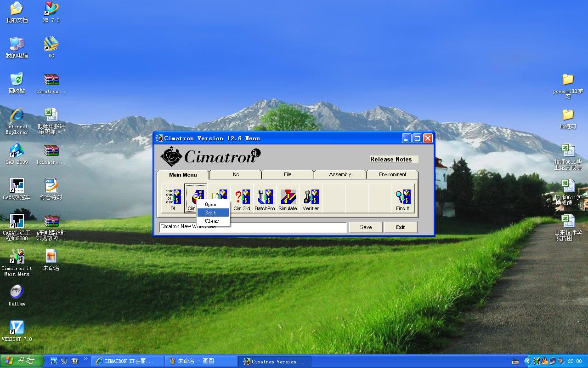Click the Exit button

coord(401,227)
